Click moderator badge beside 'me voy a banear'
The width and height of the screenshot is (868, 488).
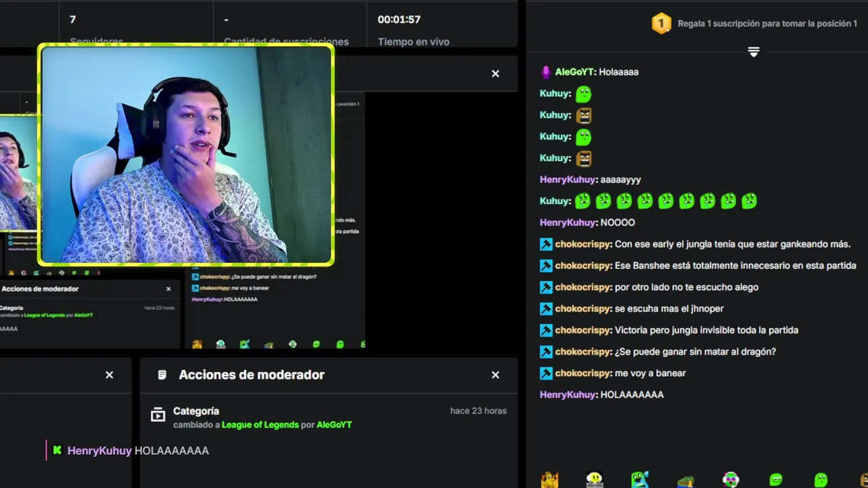[x=546, y=373]
